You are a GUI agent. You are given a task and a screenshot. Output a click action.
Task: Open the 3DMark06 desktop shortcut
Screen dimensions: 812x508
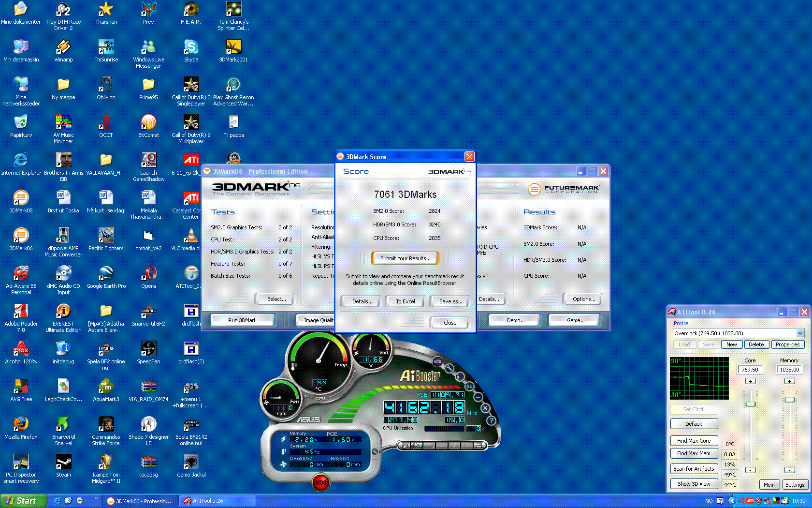click(21, 239)
